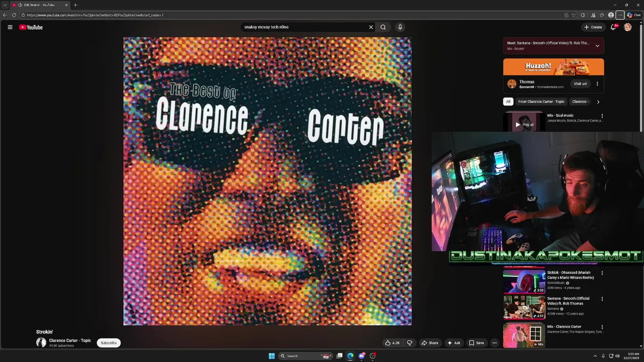Play the Mix - Soul music thumbnail

[524, 122]
